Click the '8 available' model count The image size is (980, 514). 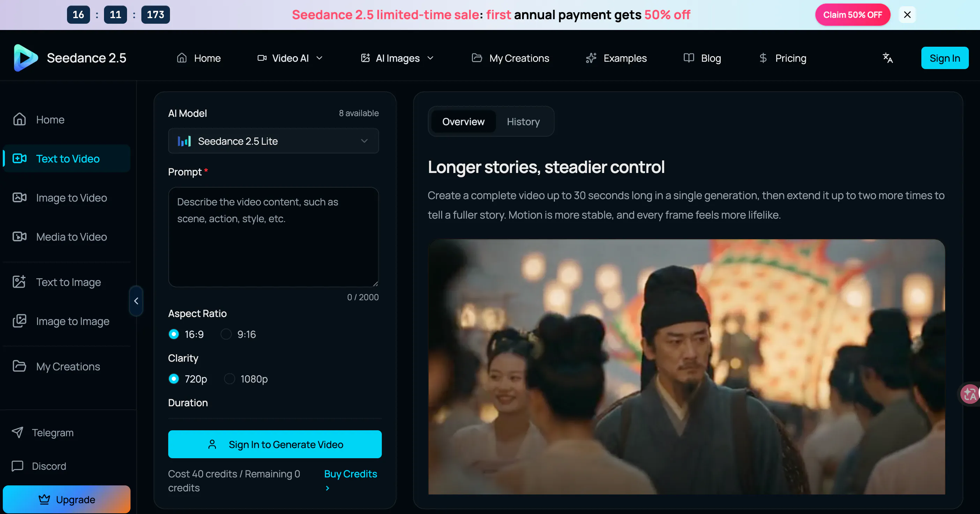(x=359, y=113)
